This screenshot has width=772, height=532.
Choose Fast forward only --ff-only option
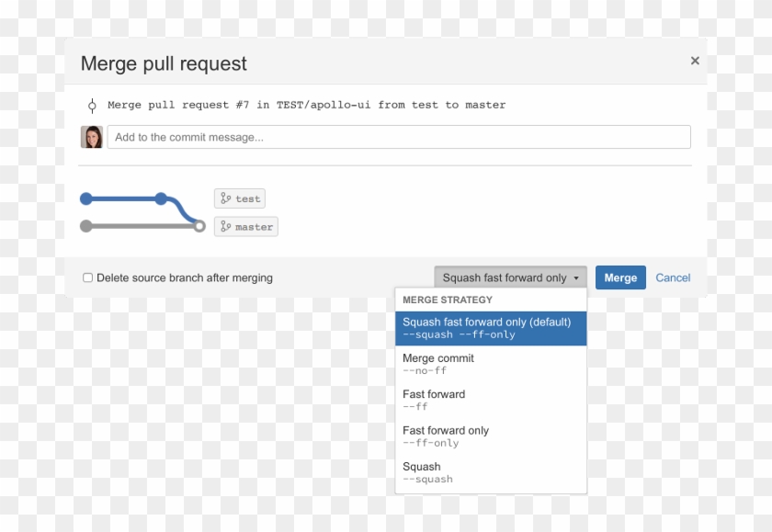[490, 436]
